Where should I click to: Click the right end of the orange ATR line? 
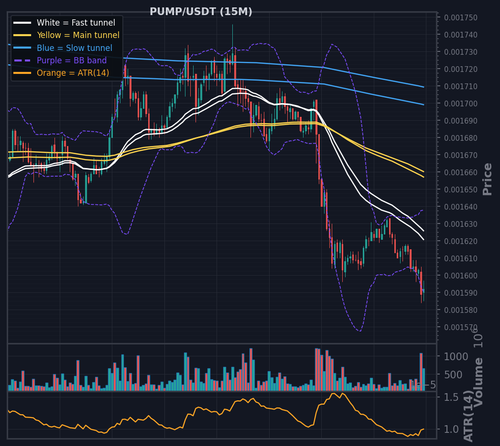[423, 429]
